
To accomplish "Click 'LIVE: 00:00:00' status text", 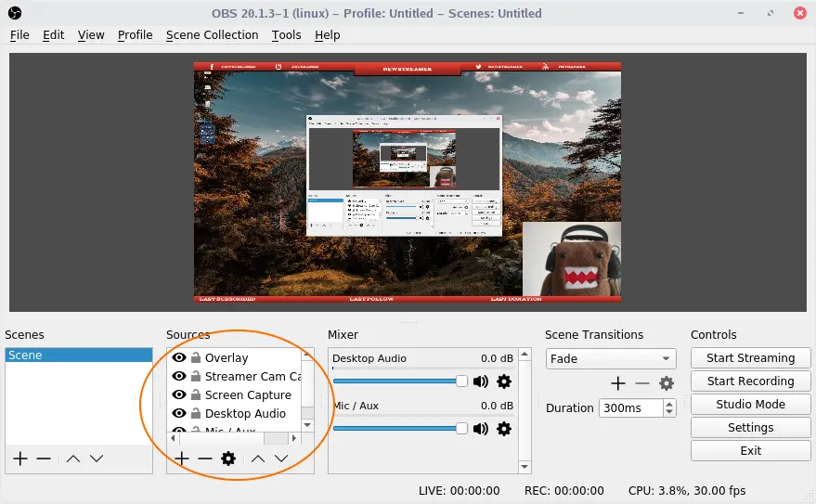I will click(459, 490).
